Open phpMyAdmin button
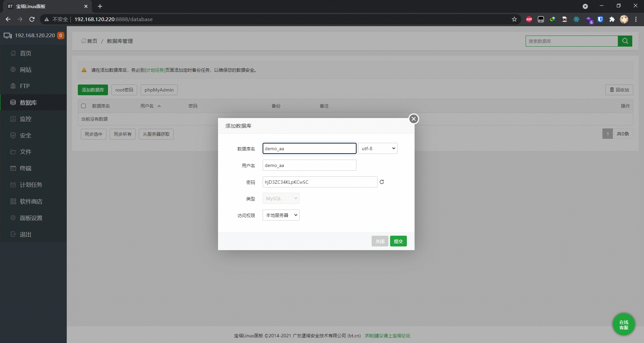The image size is (644, 343). [x=159, y=90]
